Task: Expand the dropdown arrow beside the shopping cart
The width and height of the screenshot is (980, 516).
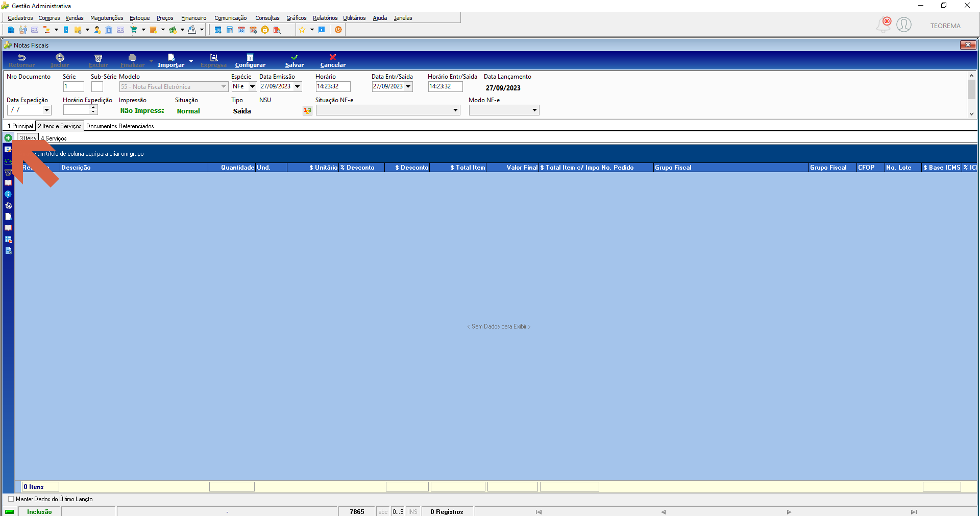Action: (143, 30)
